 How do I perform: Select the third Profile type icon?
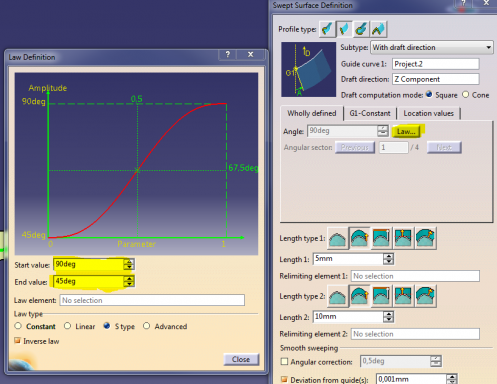pyautogui.click(x=361, y=29)
